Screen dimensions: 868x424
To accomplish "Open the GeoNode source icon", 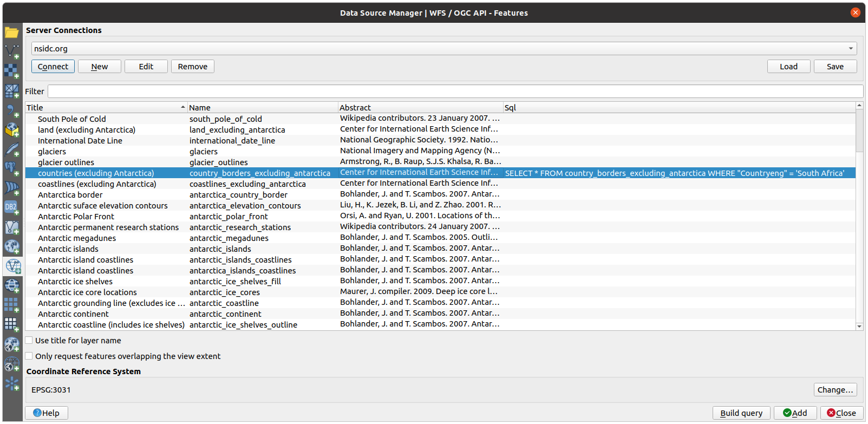I will point(12,384).
